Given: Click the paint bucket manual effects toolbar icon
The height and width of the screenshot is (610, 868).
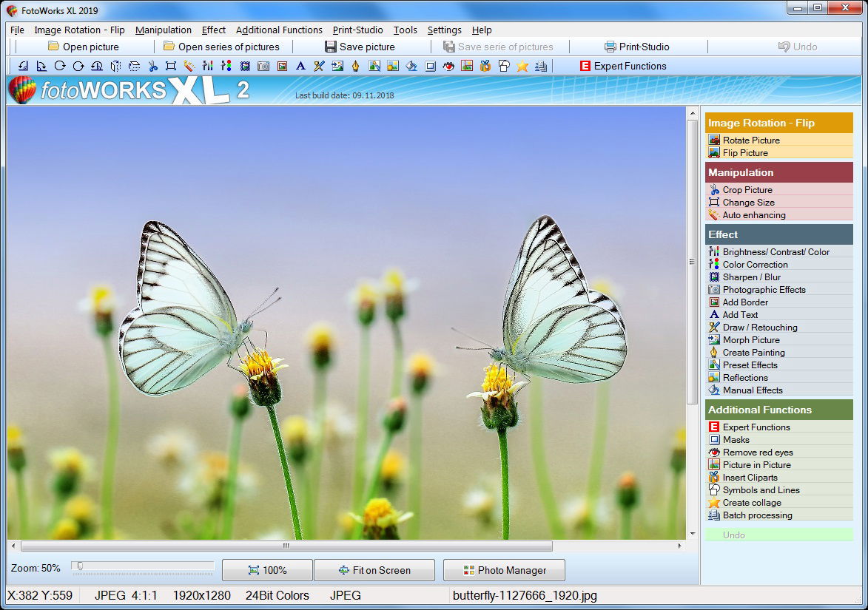Looking at the screenshot, I should point(411,67).
